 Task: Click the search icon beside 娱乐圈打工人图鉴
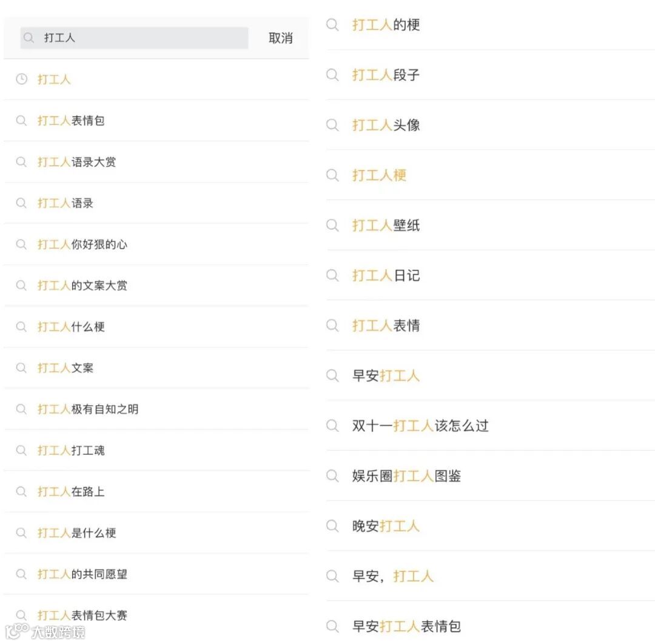click(x=332, y=475)
